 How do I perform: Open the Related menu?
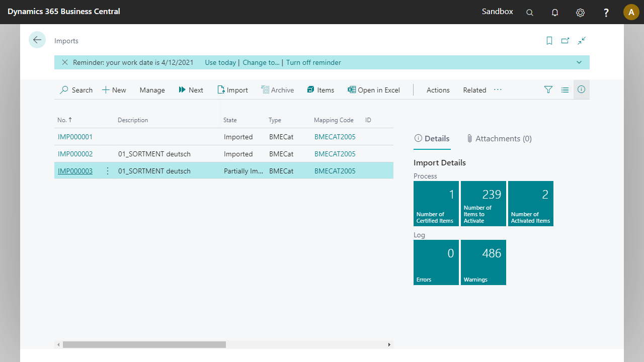(474, 90)
